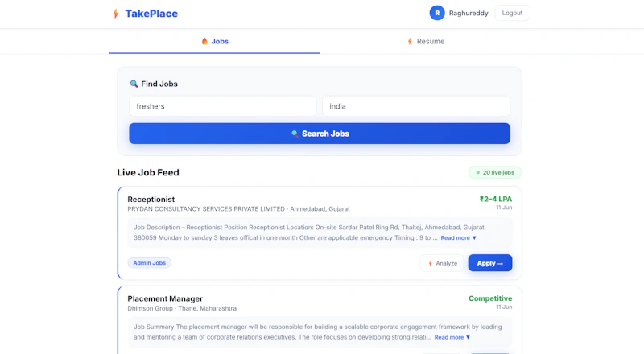This screenshot has width=644, height=354.
Task: Click the 20 live jobs badge
Action: [x=495, y=172]
